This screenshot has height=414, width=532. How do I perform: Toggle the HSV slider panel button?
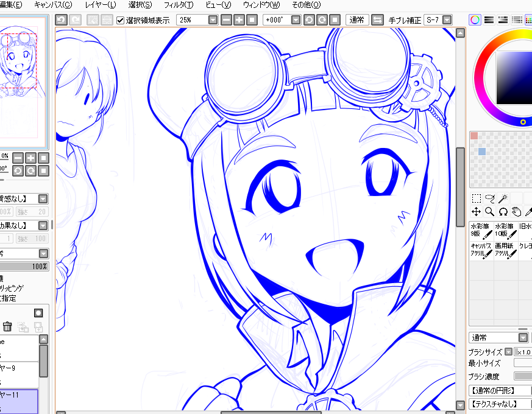[x=503, y=19]
